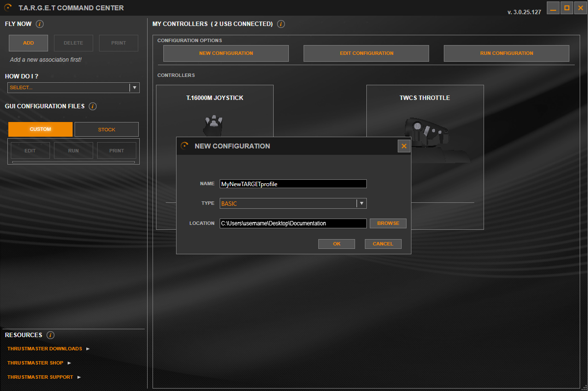
Task: Select the T.16000M Joystick controller image
Action: [213, 125]
